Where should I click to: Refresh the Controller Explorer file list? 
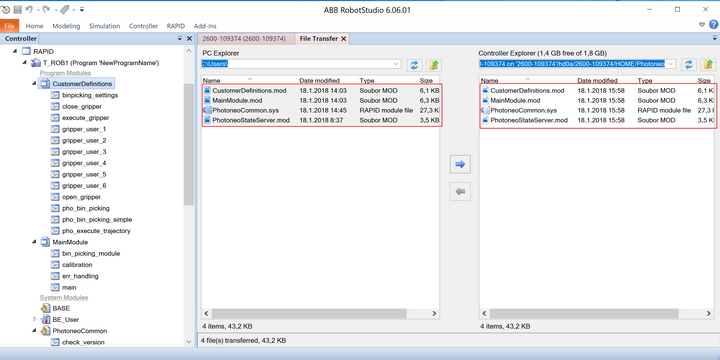[x=688, y=65]
